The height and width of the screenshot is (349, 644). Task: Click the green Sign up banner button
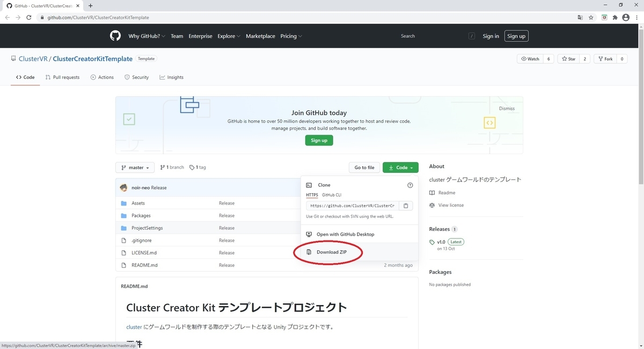tap(319, 140)
